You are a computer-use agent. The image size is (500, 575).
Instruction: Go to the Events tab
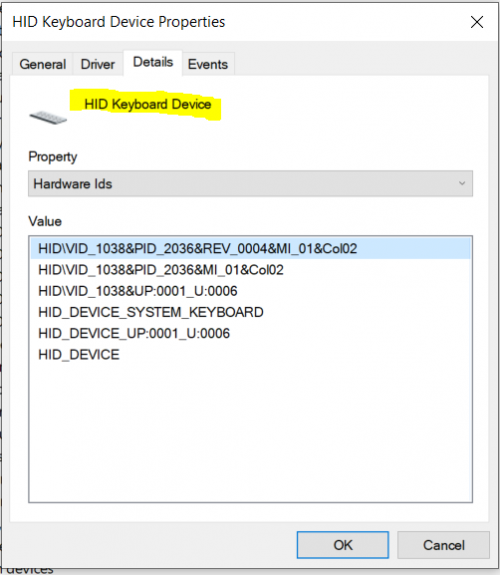pos(208,64)
